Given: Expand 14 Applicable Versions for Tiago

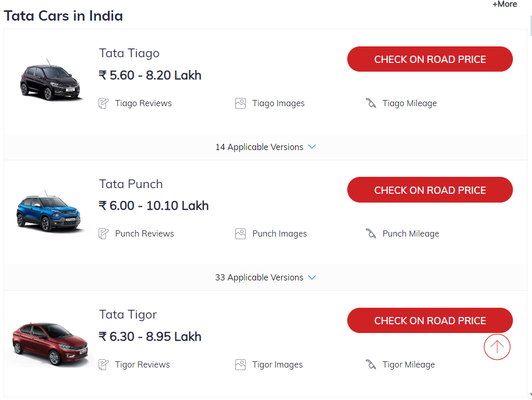Looking at the screenshot, I should click(265, 147).
